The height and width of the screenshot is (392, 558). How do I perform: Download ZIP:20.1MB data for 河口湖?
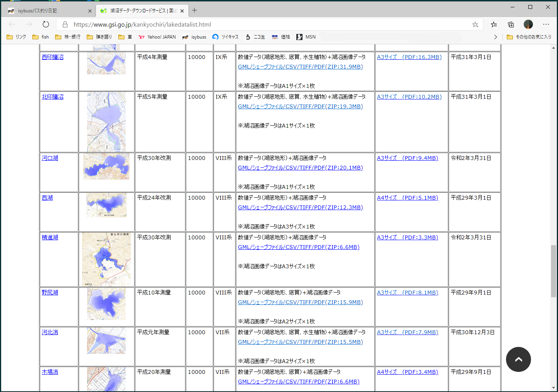point(301,168)
